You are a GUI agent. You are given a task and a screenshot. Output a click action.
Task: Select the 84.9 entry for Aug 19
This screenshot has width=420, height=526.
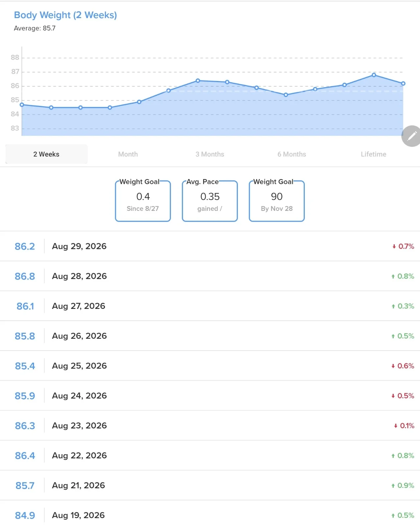tap(210, 515)
